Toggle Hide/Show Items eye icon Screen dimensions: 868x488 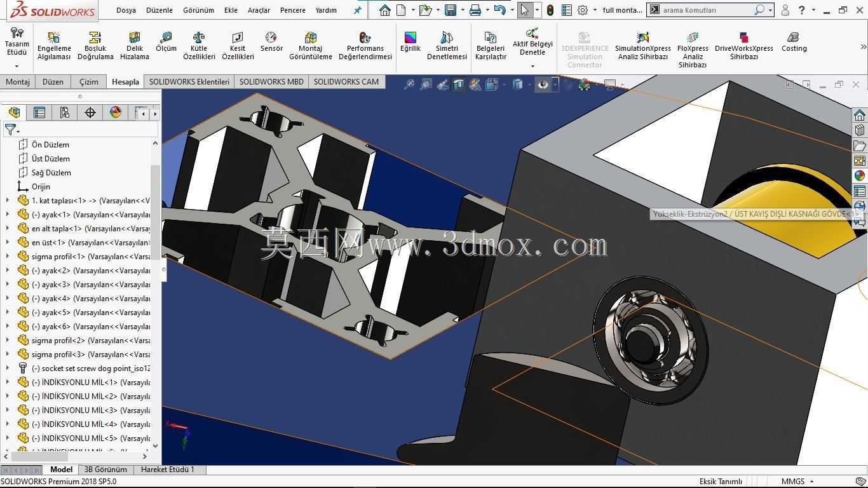tap(542, 85)
